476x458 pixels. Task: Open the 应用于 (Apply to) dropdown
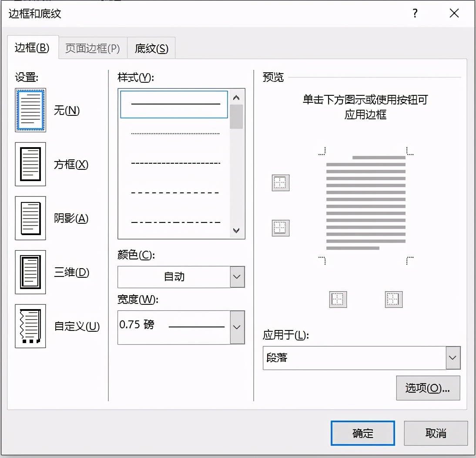(453, 357)
